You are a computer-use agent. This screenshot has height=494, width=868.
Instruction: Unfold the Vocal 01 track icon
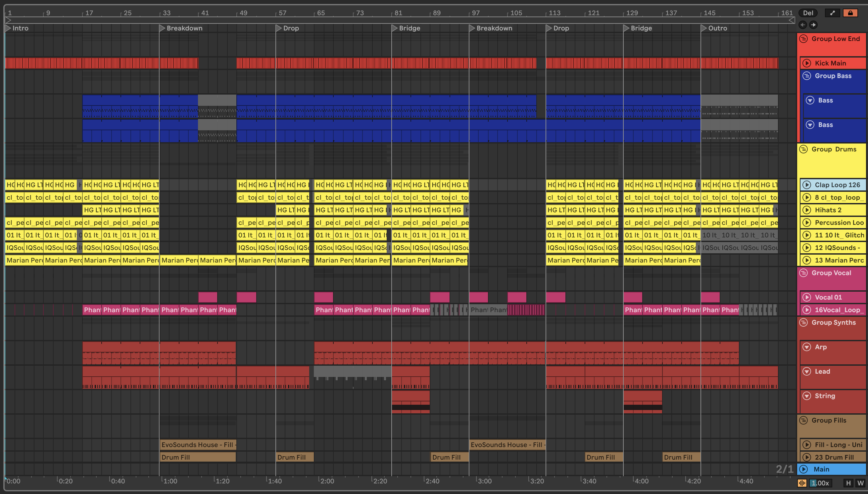click(x=807, y=298)
